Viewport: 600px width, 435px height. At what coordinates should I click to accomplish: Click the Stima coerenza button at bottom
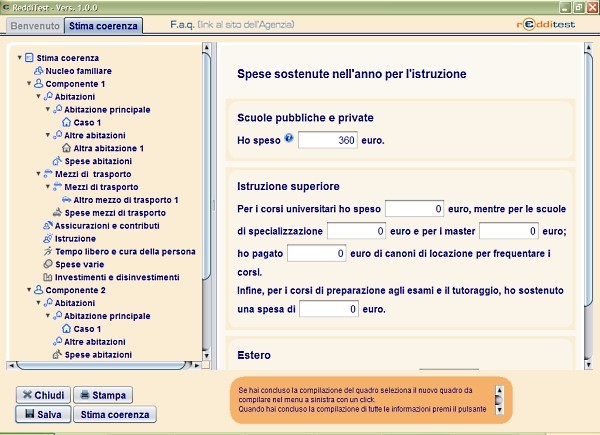(115, 414)
